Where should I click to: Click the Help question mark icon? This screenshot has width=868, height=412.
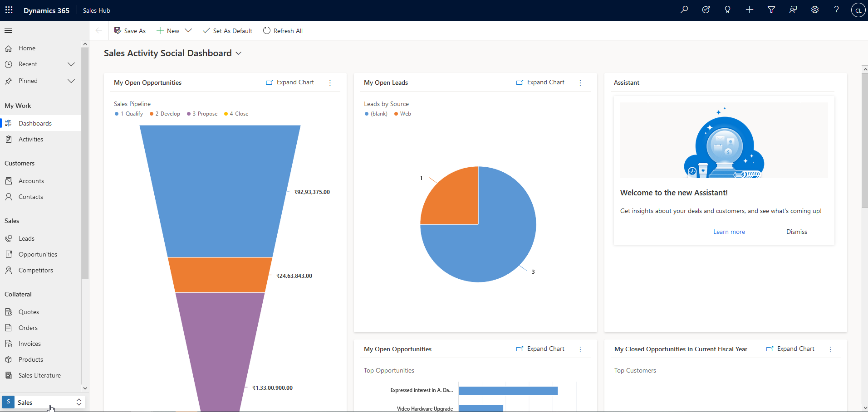(x=837, y=10)
